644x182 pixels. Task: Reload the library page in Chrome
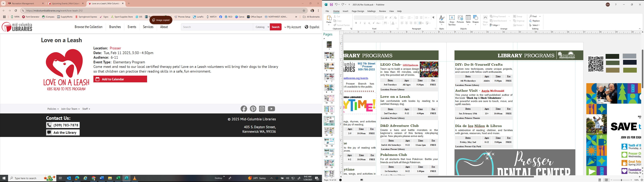pyautogui.click(x=16, y=11)
